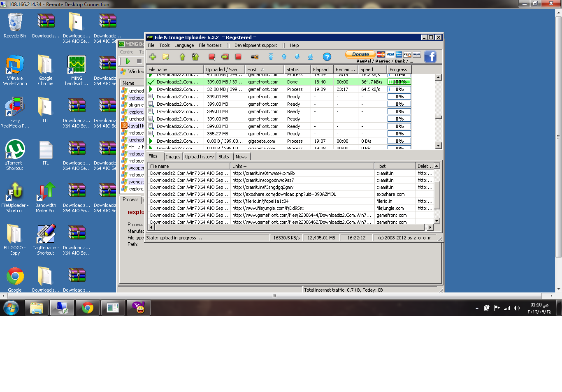
Task: Open TagRename Shortcut desktop icon
Action: pyautogui.click(x=46, y=239)
